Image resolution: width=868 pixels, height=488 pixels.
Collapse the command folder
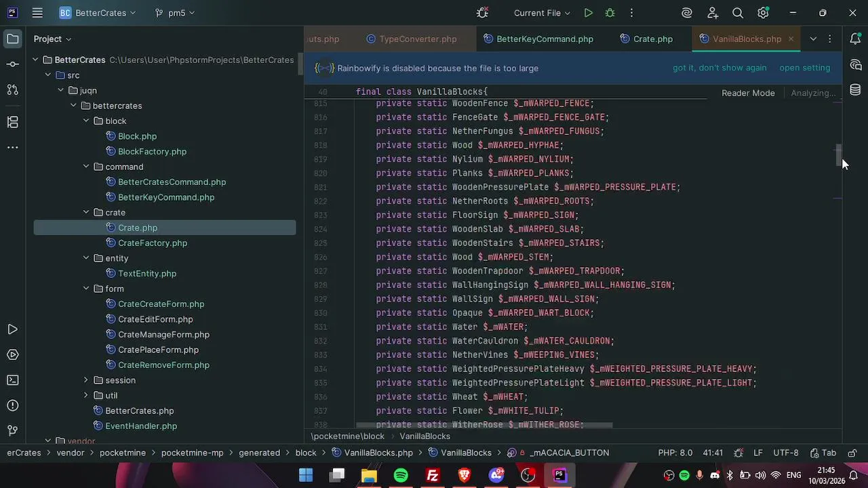tap(86, 167)
